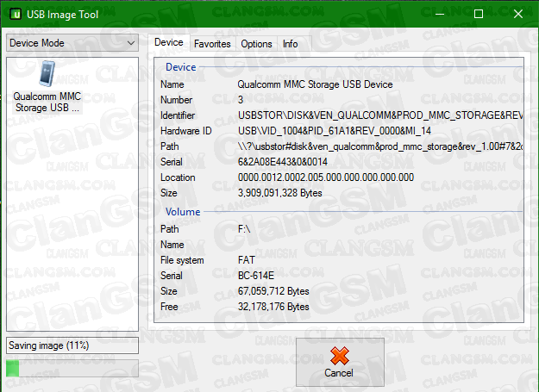Click Hardware ID value 'USB\VID_1004&PID_61A1&REV_0000&MI_14'
Screen dimensions: 539x392
(335, 131)
